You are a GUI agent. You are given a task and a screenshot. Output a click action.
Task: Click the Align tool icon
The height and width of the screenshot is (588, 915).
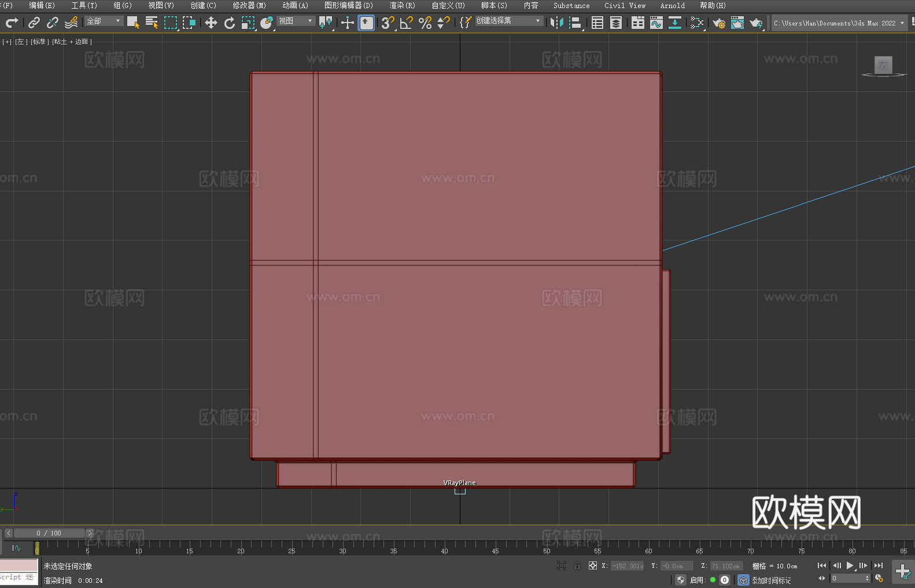pos(575,23)
